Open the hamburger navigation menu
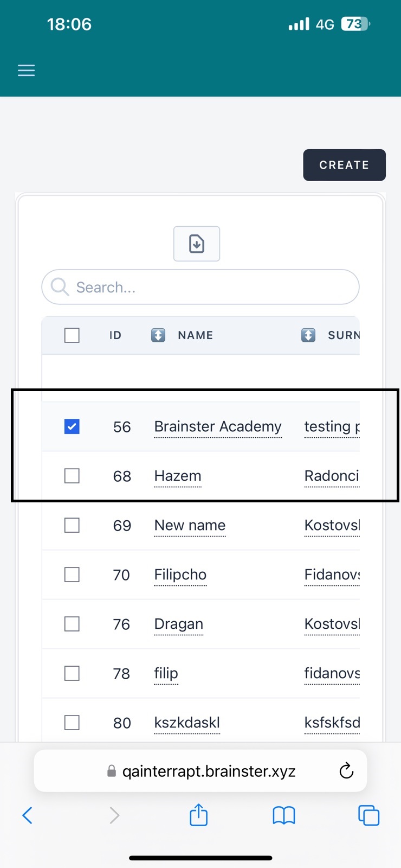401x868 pixels. pos(26,71)
